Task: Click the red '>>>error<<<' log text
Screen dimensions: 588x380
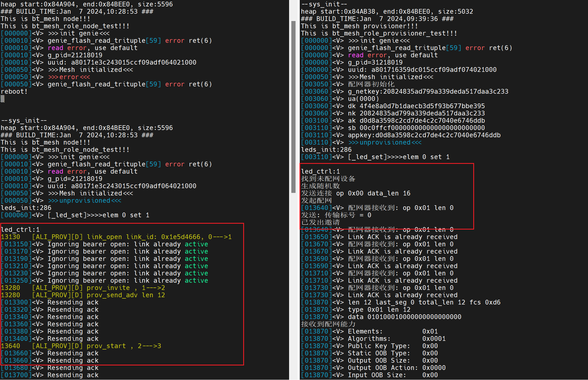Action: pyautogui.click(x=69, y=77)
